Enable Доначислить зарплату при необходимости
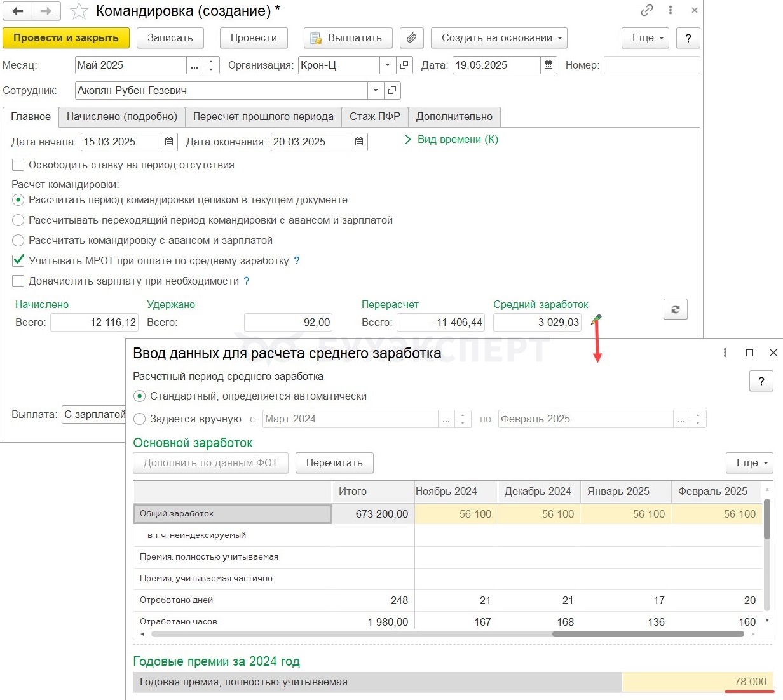 (18, 281)
